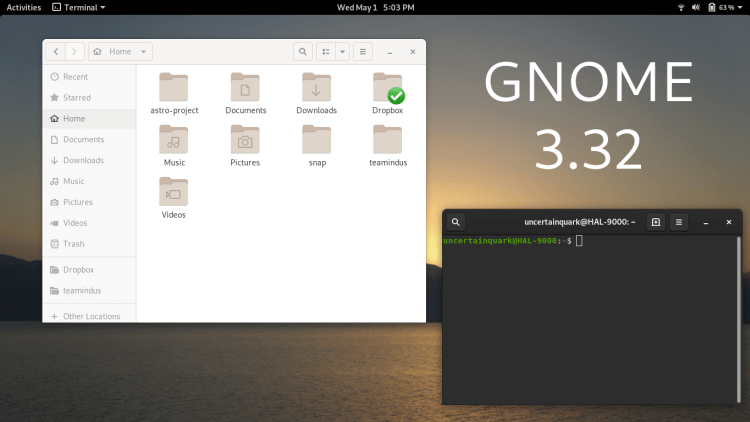Screen dimensions: 750x422
Task: Select the Music folder icon
Action: click(x=174, y=140)
